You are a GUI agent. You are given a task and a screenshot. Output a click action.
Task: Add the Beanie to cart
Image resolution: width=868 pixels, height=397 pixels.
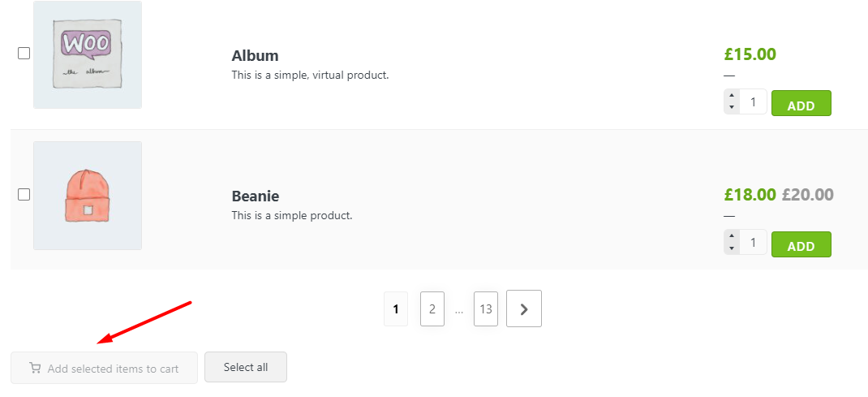pyautogui.click(x=801, y=244)
